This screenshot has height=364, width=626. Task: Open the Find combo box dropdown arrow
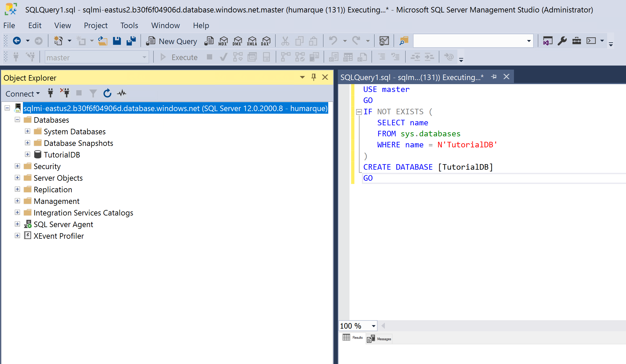[529, 41]
